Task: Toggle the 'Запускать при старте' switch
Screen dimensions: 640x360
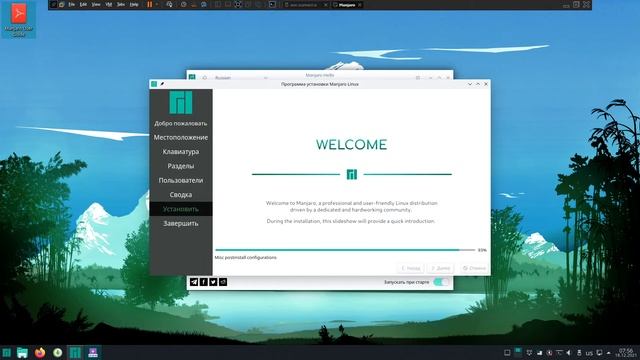Action: tap(441, 282)
